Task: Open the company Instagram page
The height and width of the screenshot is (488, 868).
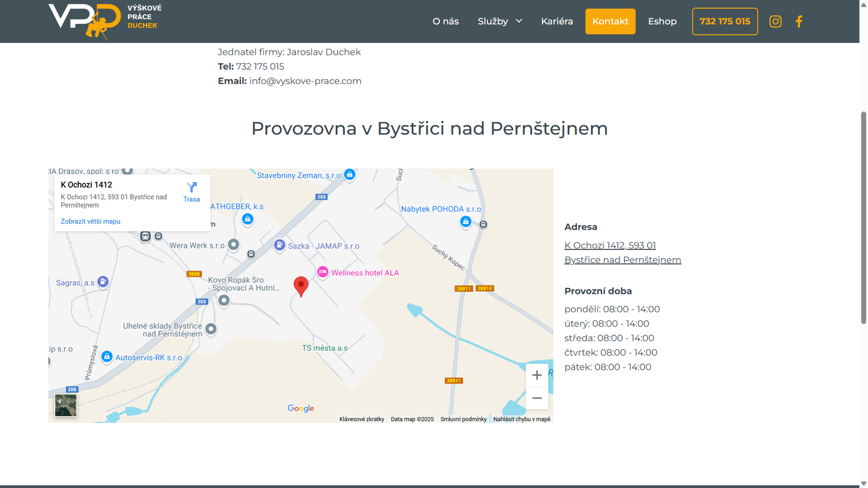Action: pos(775,21)
